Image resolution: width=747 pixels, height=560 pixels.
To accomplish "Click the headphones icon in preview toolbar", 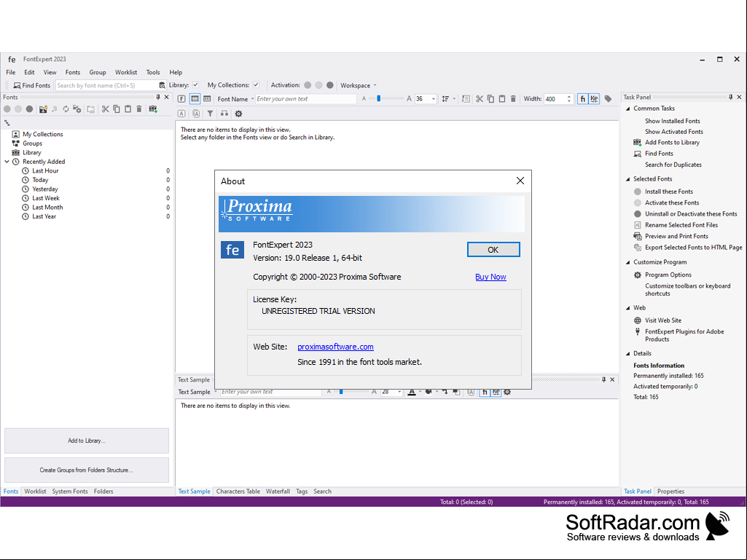I will (224, 114).
